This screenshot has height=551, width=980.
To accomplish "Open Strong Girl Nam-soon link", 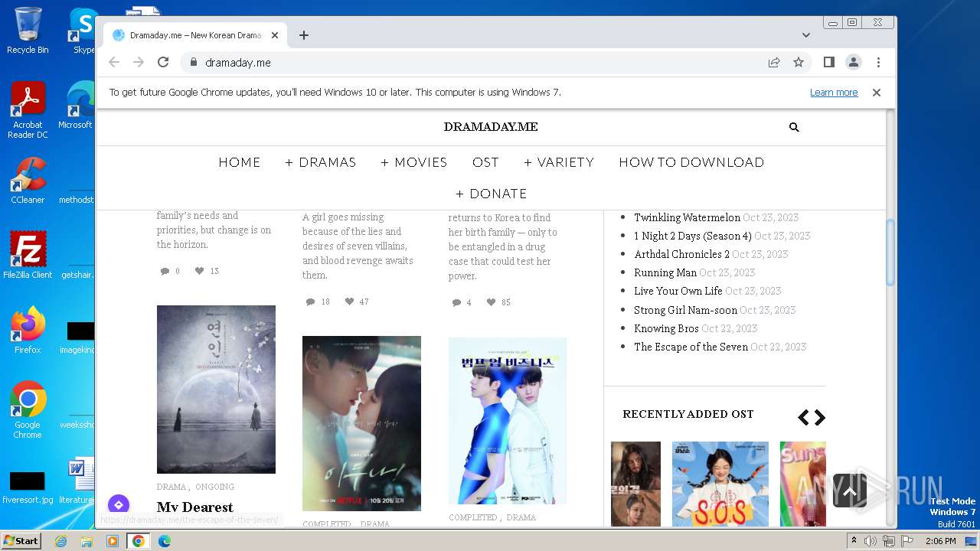I will point(685,310).
